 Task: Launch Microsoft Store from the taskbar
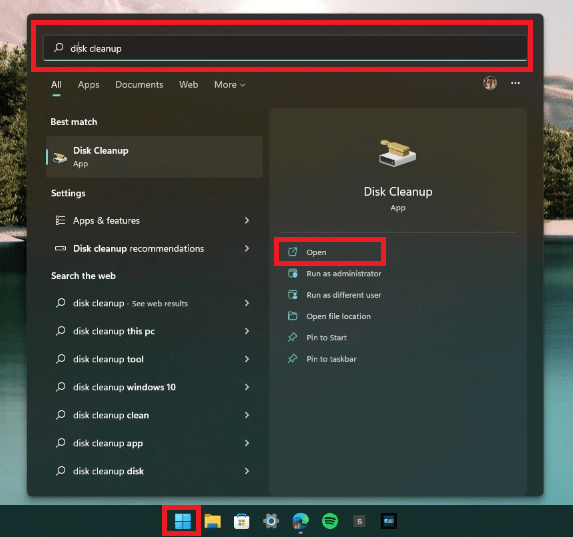(x=242, y=521)
